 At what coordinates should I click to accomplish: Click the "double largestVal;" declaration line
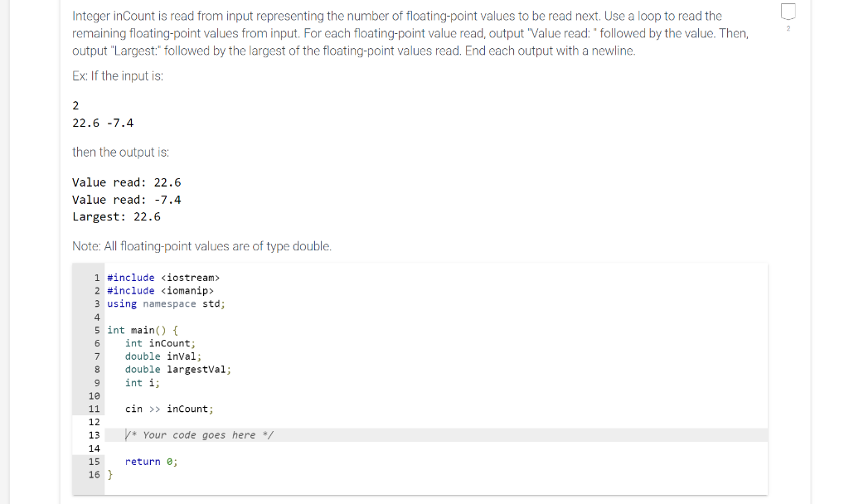tap(177, 369)
